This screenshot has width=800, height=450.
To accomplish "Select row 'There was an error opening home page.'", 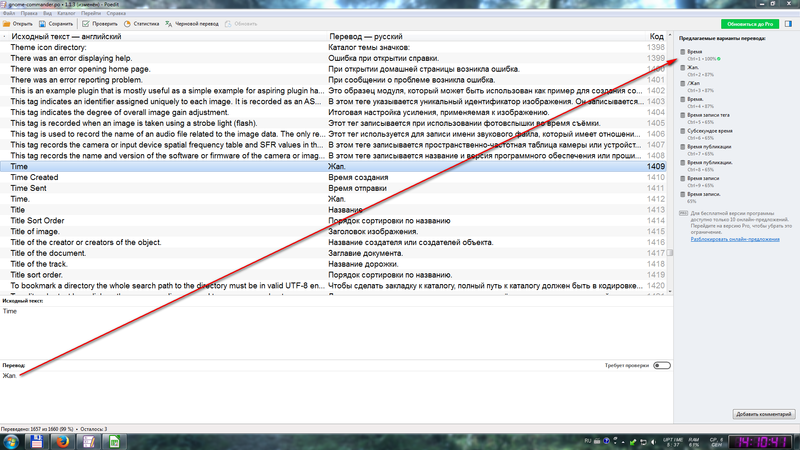I will (334, 69).
